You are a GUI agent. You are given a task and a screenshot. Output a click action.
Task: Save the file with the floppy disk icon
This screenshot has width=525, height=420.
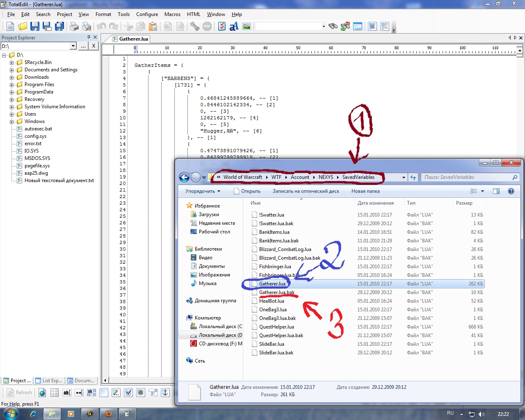pos(35,27)
